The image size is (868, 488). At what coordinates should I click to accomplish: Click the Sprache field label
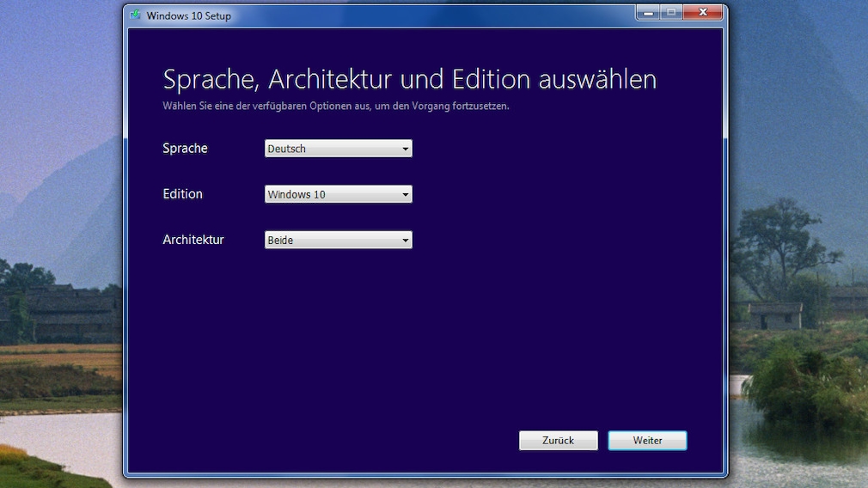[185, 149]
